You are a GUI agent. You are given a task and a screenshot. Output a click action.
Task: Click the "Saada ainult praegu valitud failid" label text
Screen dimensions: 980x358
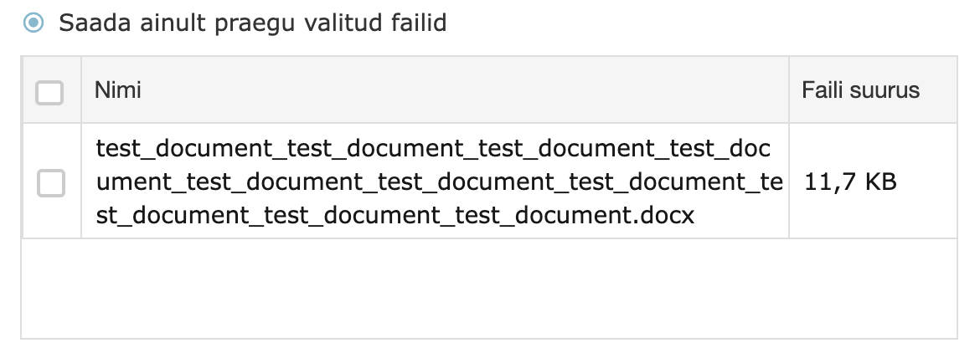click(x=252, y=23)
